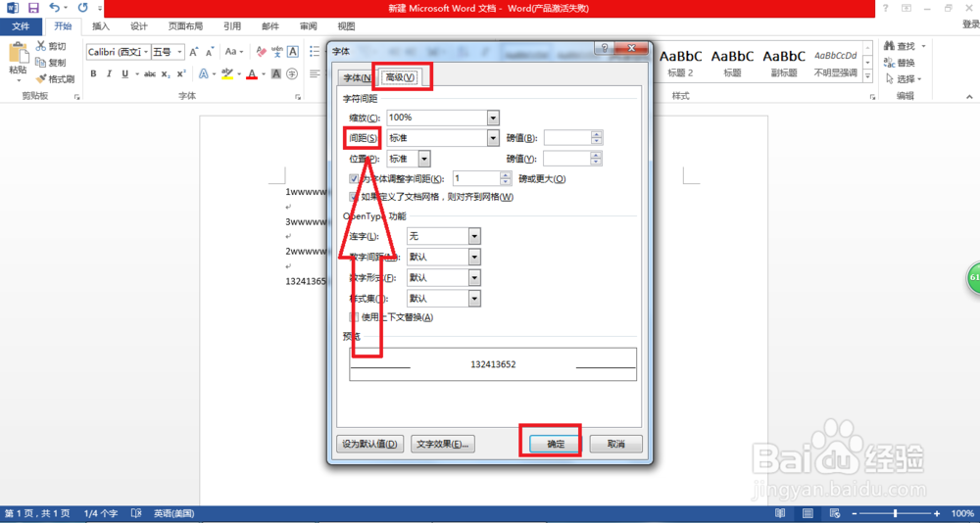
Task: Adjust the zoom slider in status bar
Action: pyautogui.click(x=896, y=513)
